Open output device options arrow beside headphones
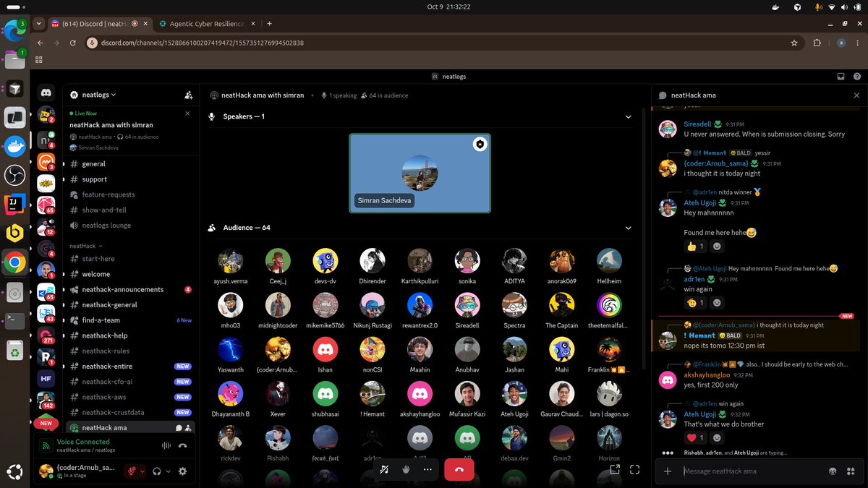Viewport: 868px width, 488px height. tap(168, 471)
